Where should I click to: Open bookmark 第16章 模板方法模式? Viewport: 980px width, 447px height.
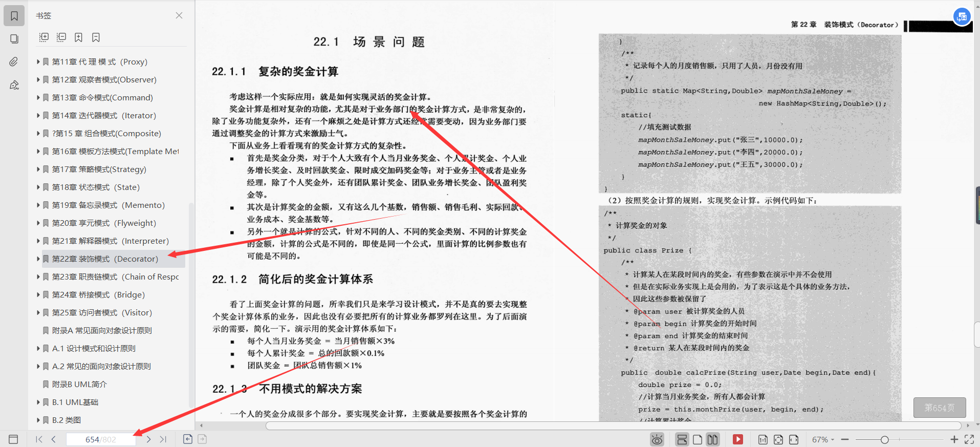point(115,151)
